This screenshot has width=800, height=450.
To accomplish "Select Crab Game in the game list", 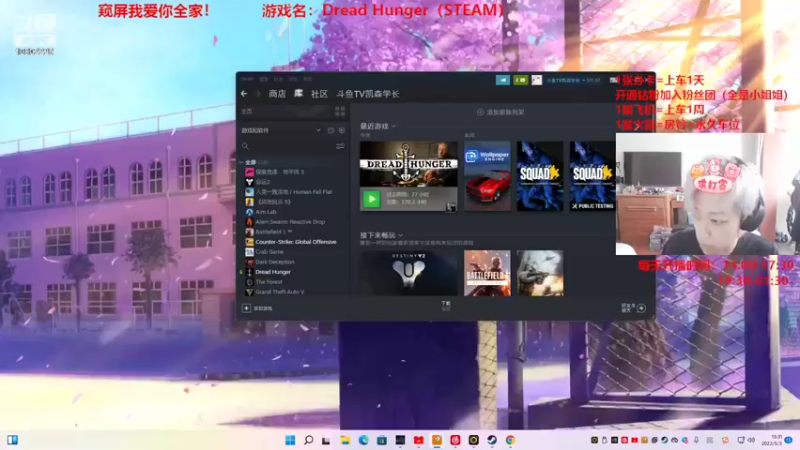I will pos(269,252).
